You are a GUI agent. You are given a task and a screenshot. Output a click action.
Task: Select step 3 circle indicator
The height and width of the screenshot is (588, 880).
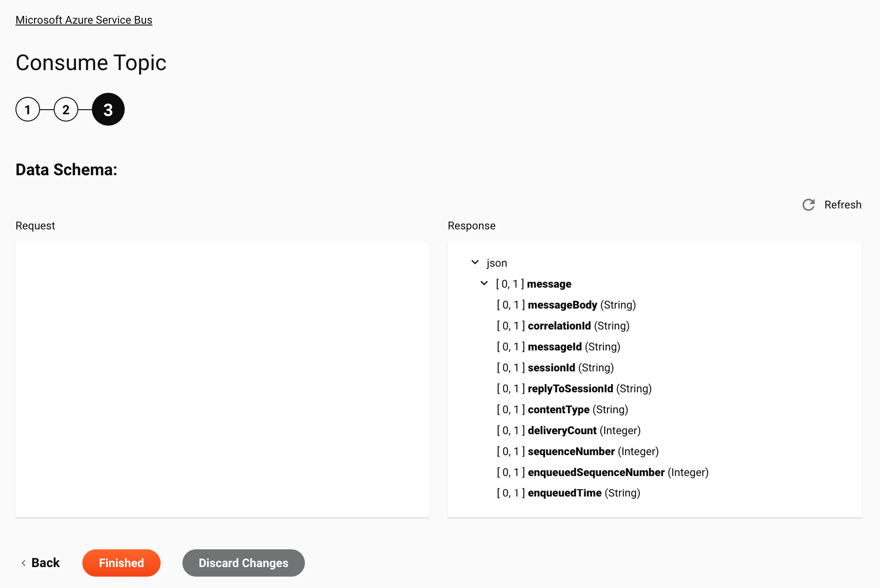(108, 109)
